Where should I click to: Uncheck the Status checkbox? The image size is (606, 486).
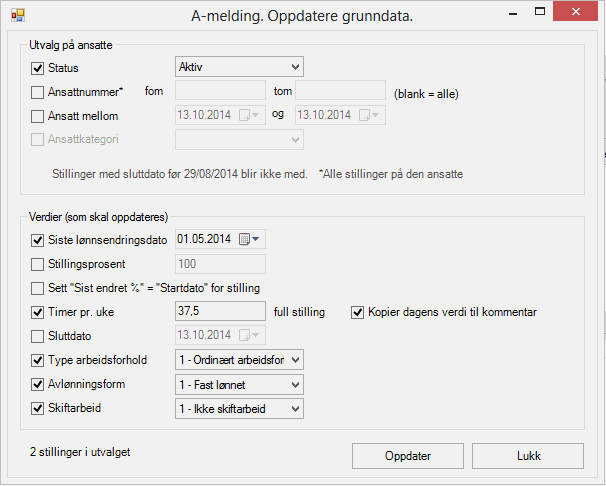tap(38, 68)
